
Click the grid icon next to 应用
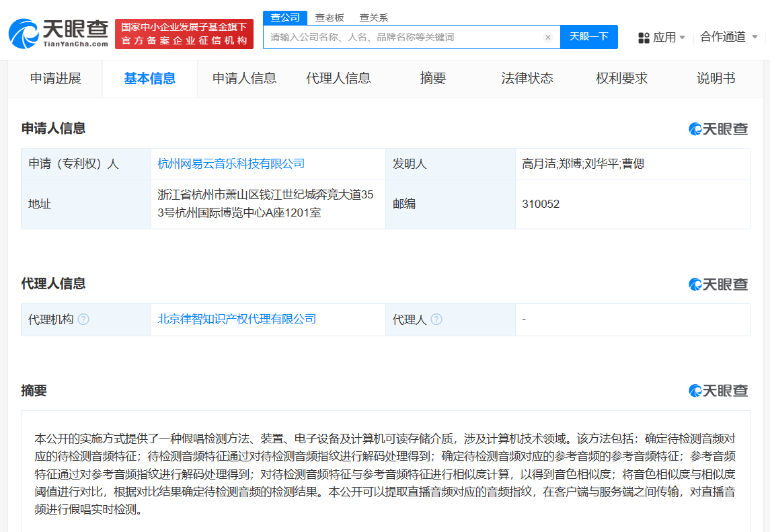(643, 37)
